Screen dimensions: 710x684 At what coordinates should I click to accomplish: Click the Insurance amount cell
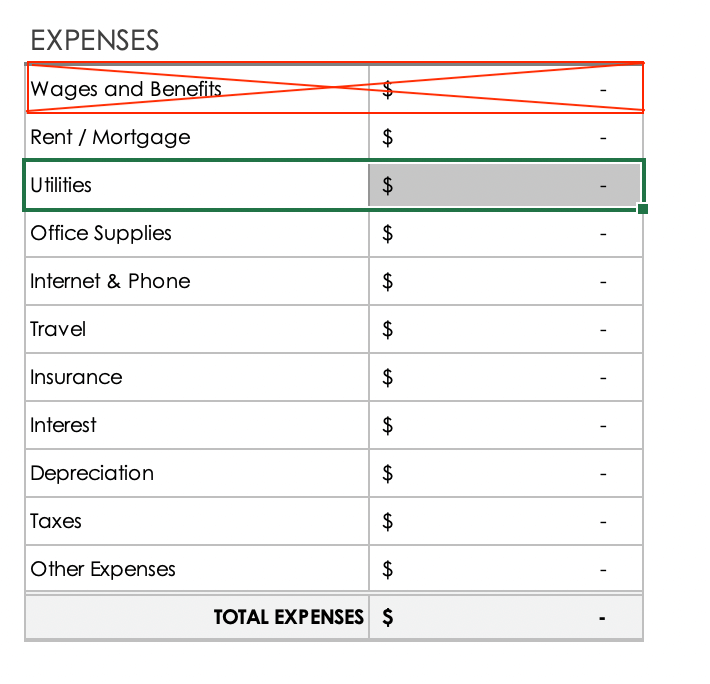(505, 377)
